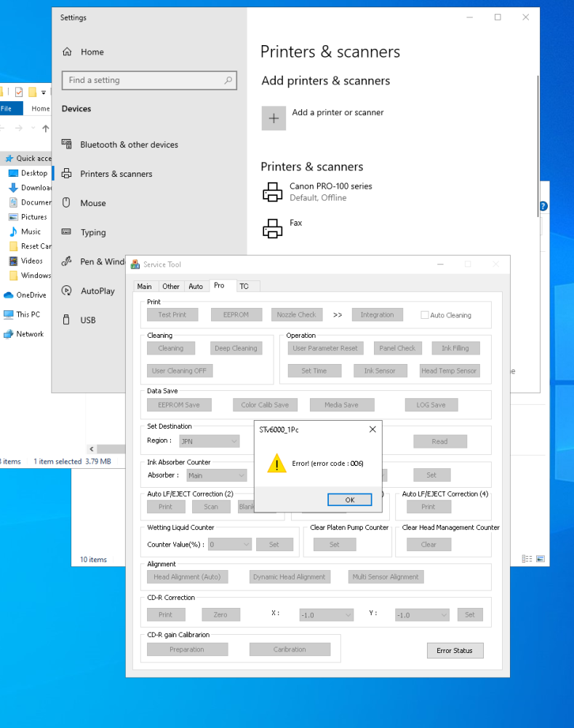Open the CD-R Correction Y value dropdown
The width and height of the screenshot is (574, 728).
click(x=422, y=615)
